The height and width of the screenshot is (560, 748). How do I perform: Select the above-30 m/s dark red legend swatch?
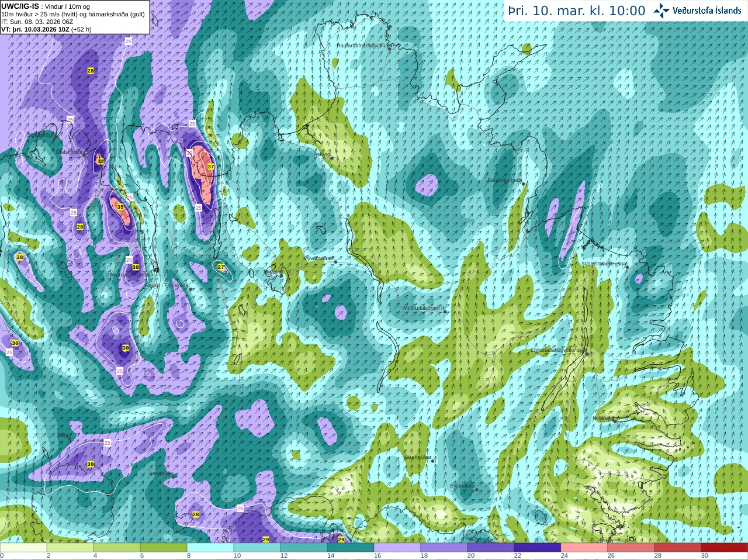coord(725,548)
